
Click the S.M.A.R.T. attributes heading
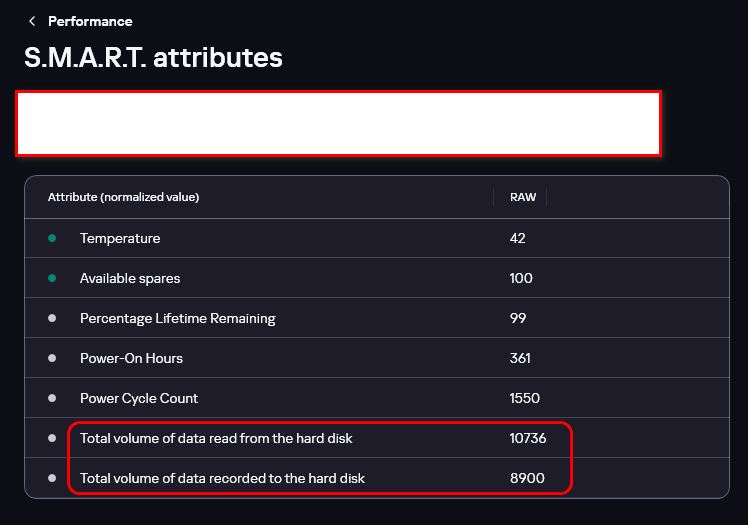[153, 58]
